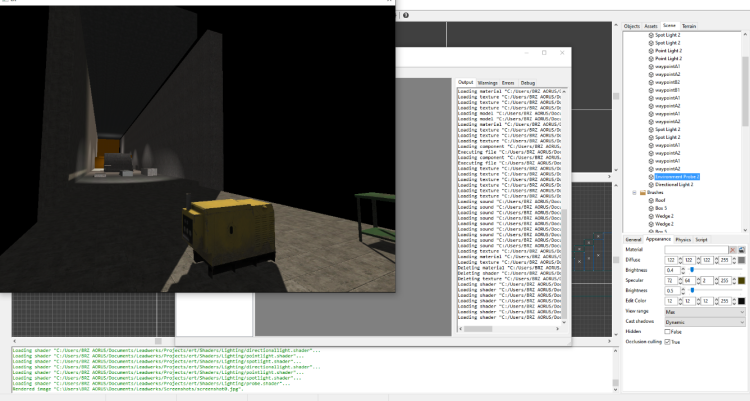Browse for a material file
Screen dimensions: 750x401
(x=742, y=249)
